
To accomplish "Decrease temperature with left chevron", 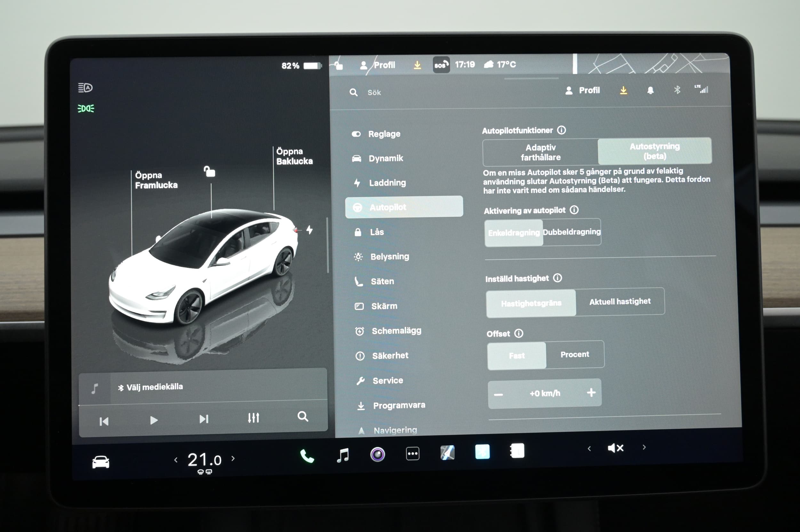I will click(x=176, y=460).
